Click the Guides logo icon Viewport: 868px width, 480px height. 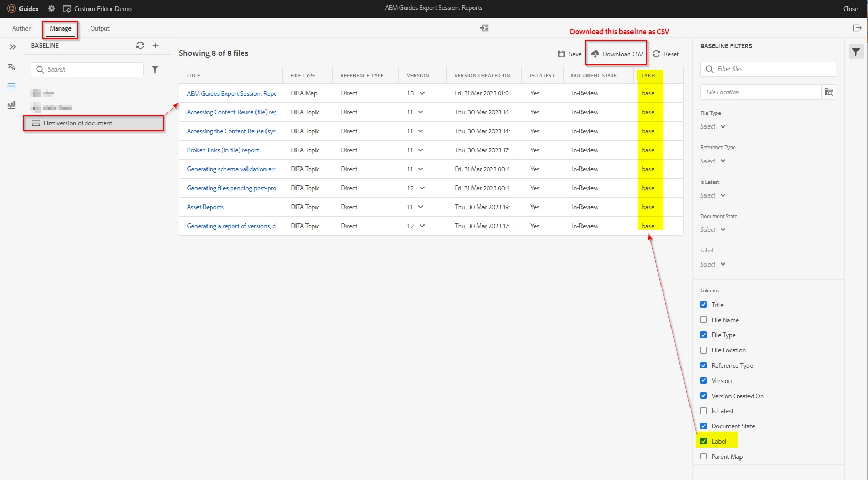12,8
